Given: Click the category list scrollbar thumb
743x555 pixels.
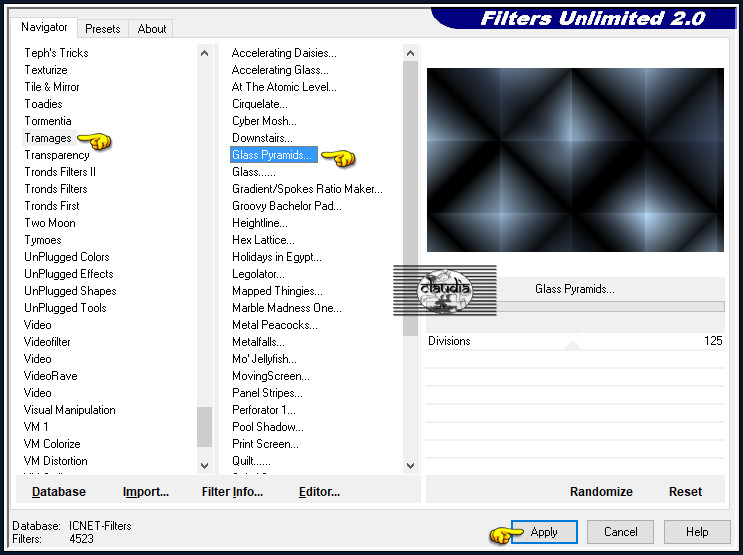Looking at the screenshot, I should pyautogui.click(x=204, y=427).
